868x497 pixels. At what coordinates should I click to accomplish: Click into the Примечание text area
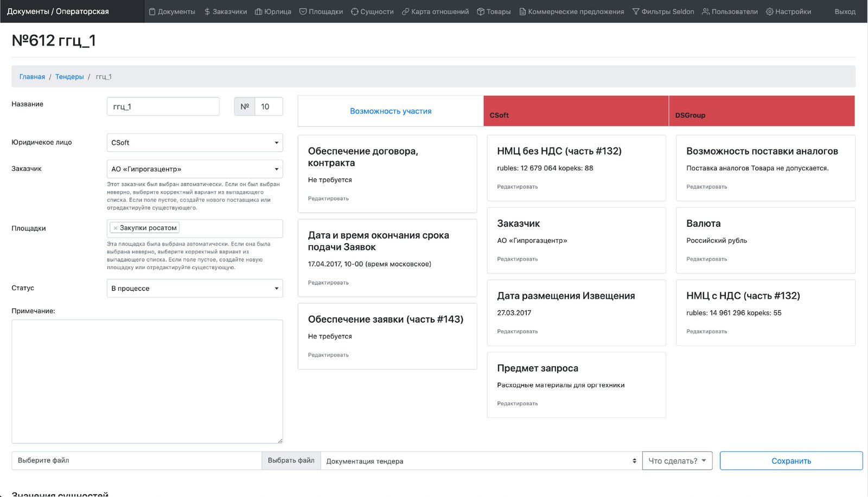pos(147,381)
